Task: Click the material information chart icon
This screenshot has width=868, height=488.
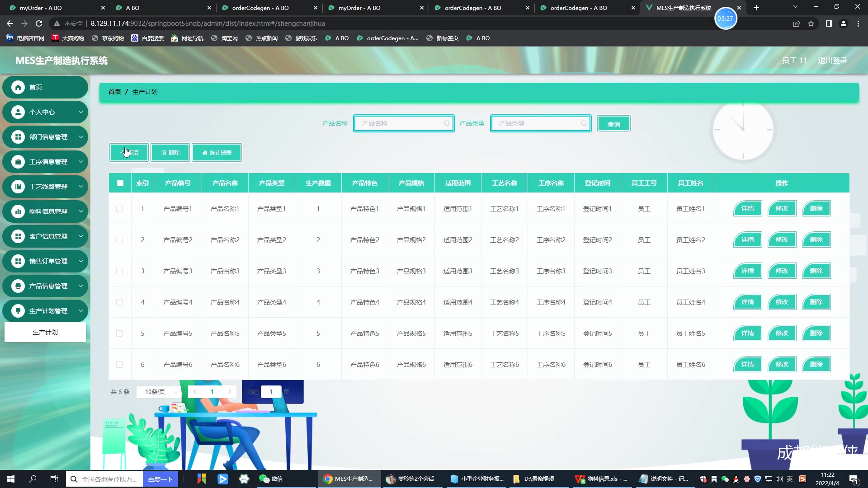Action: pos(18,211)
